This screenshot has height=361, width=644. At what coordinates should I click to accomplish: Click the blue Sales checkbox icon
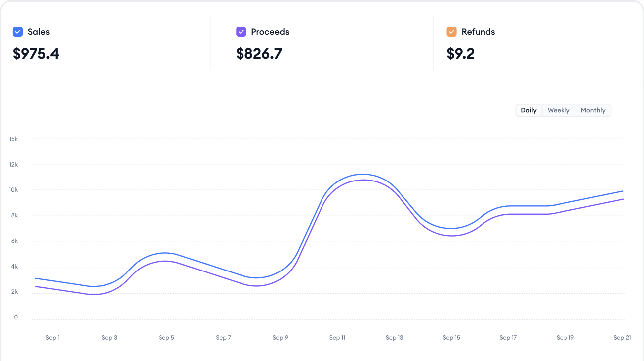18,32
